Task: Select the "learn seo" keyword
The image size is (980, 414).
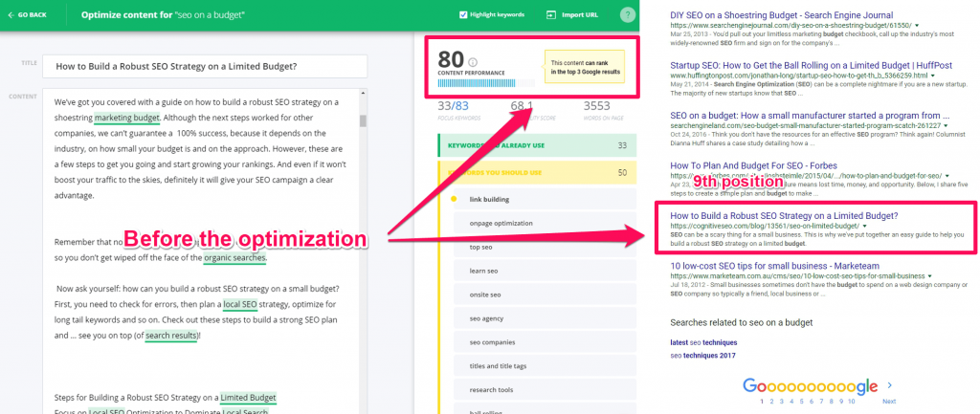Action: coord(545,271)
